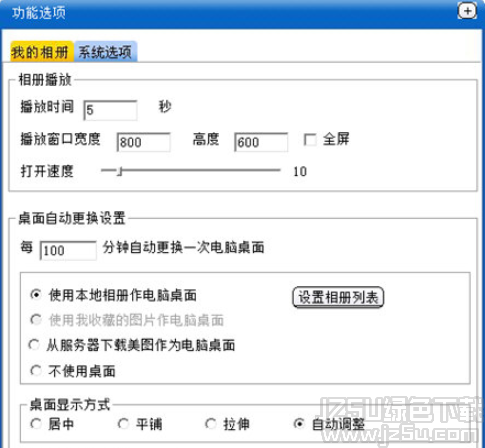This screenshot has width=485, height=448.
Task: Click the 打开速度 slider handle
Action: point(120,171)
